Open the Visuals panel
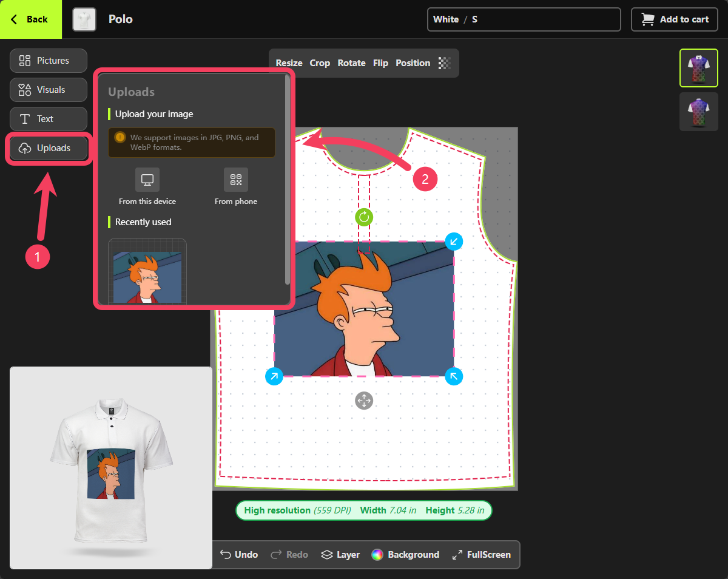 point(49,90)
